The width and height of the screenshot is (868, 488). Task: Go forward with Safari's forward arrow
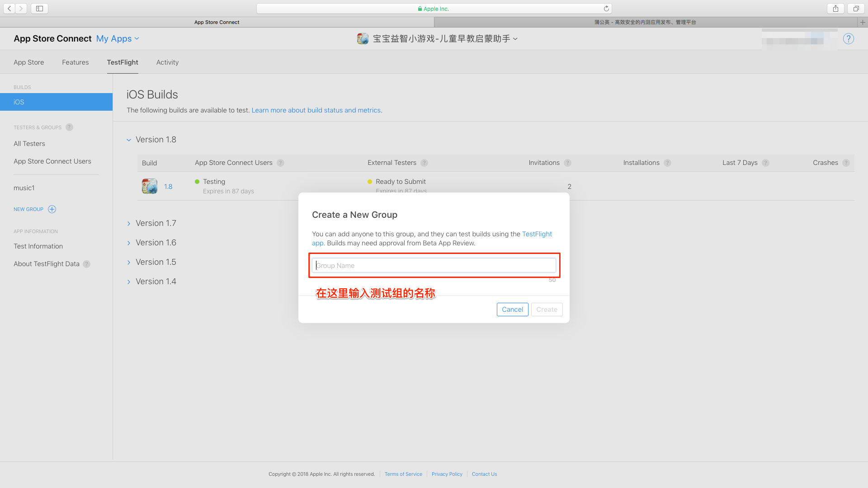point(21,9)
